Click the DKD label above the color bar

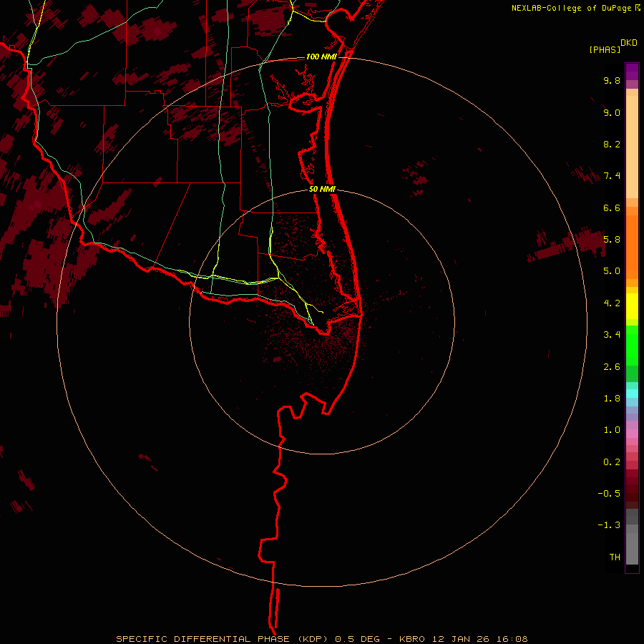pyautogui.click(x=629, y=43)
